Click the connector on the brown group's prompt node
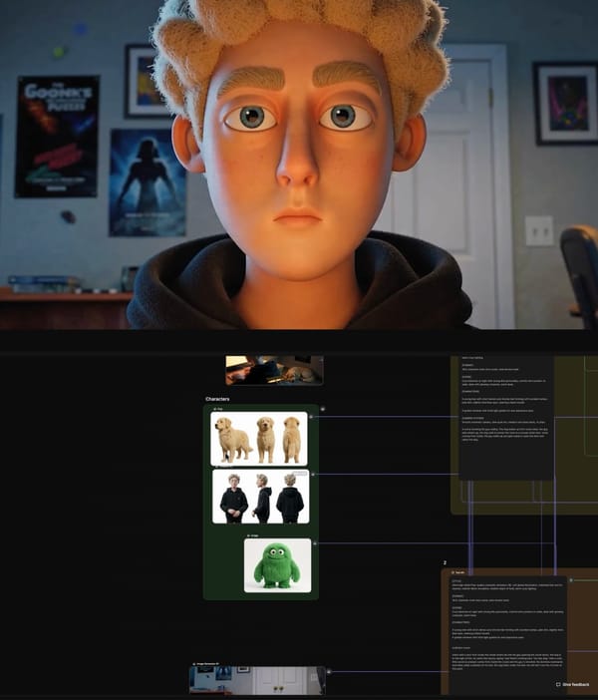This screenshot has height=700, width=598. [571, 580]
